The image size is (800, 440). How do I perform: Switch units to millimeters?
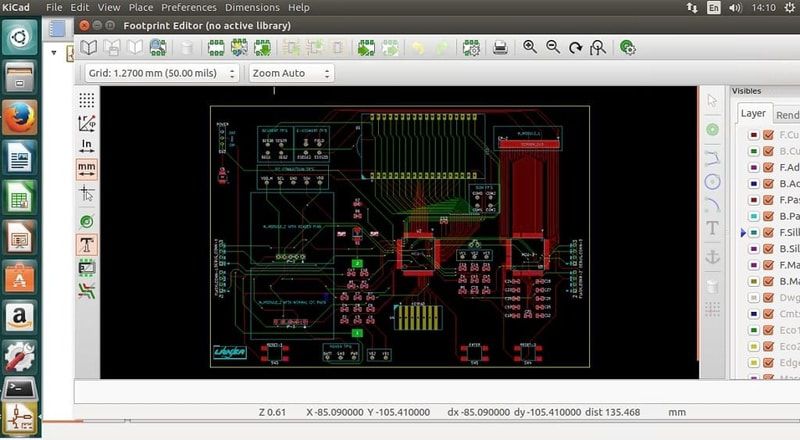click(87, 169)
